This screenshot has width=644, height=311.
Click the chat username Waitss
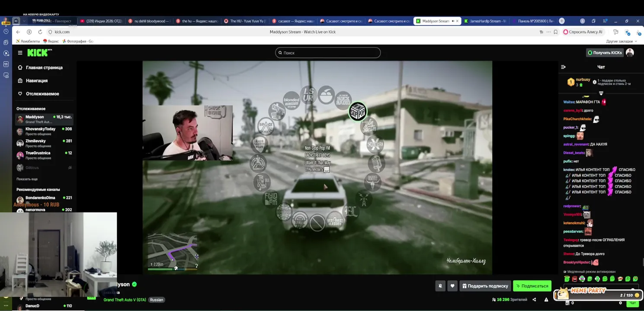pyautogui.click(x=569, y=102)
